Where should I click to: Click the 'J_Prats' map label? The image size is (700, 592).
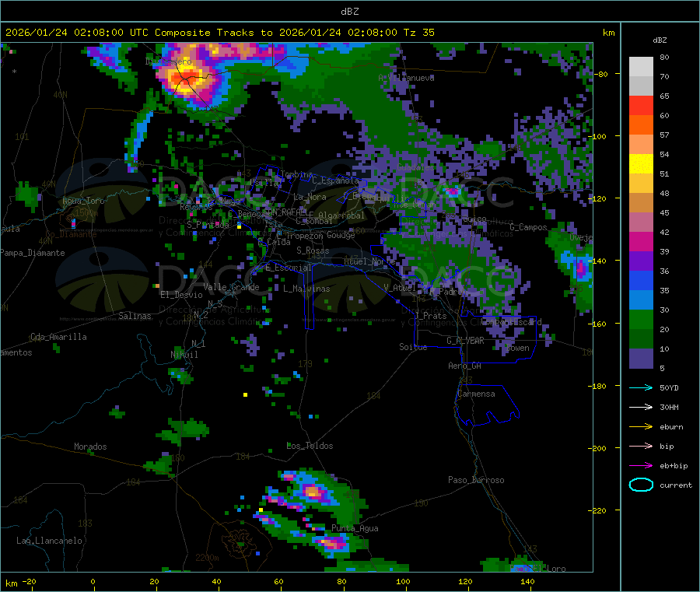(430, 316)
